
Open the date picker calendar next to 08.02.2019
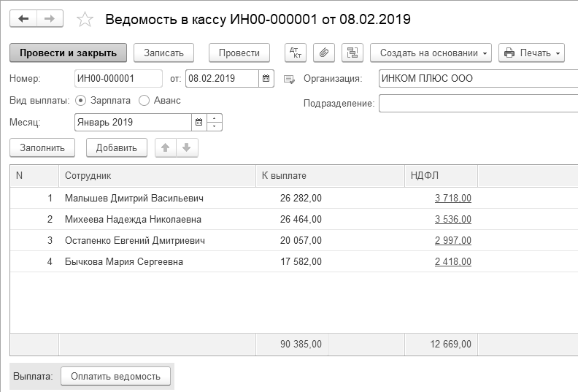coord(266,79)
